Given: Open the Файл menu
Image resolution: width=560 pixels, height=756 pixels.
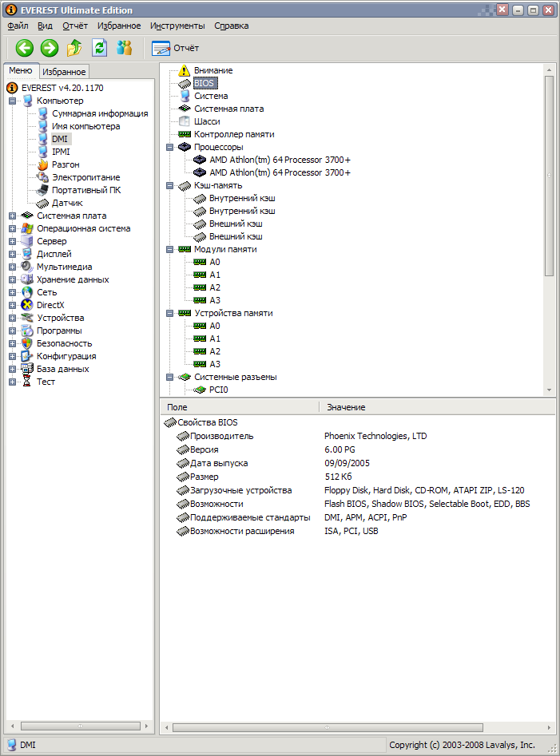Looking at the screenshot, I should 18,26.
